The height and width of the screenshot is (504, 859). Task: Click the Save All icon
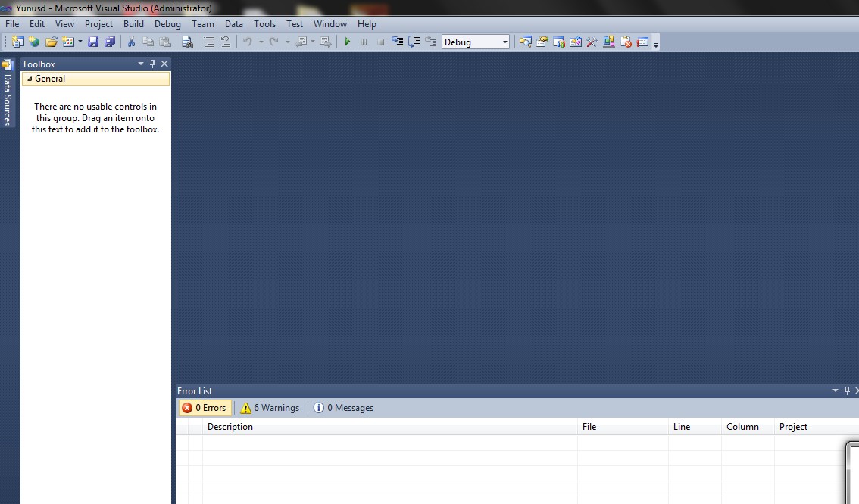click(110, 42)
